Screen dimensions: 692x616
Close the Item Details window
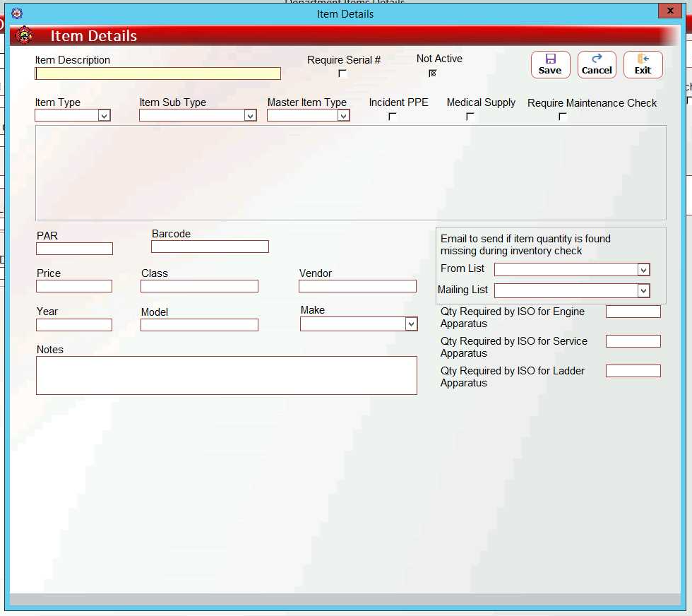(669, 11)
